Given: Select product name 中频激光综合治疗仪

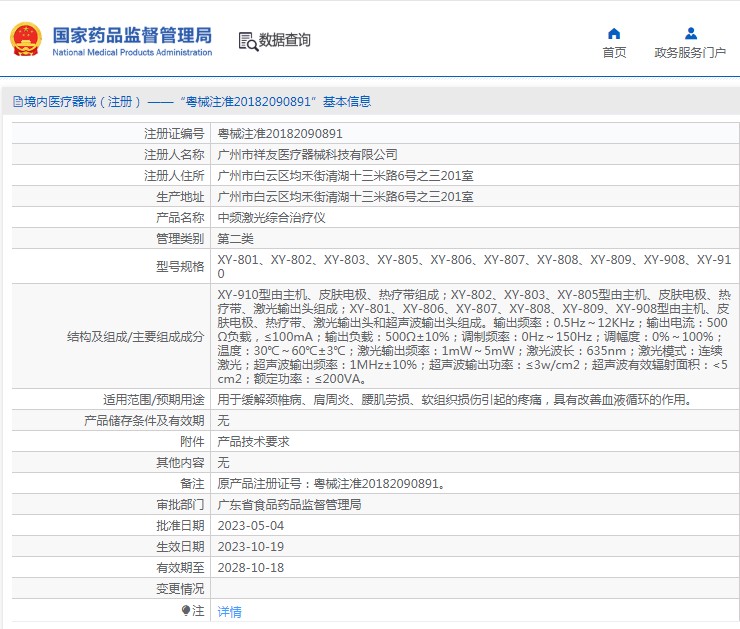Looking at the screenshot, I should [x=271, y=218].
